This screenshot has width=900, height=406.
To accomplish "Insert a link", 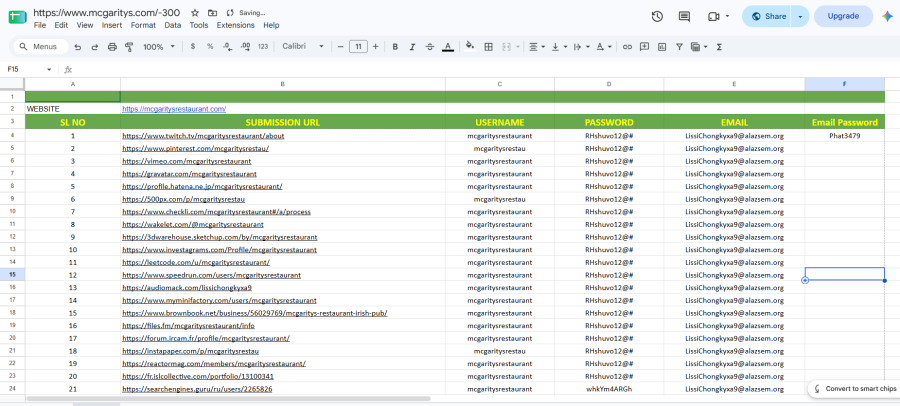I will tap(627, 47).
